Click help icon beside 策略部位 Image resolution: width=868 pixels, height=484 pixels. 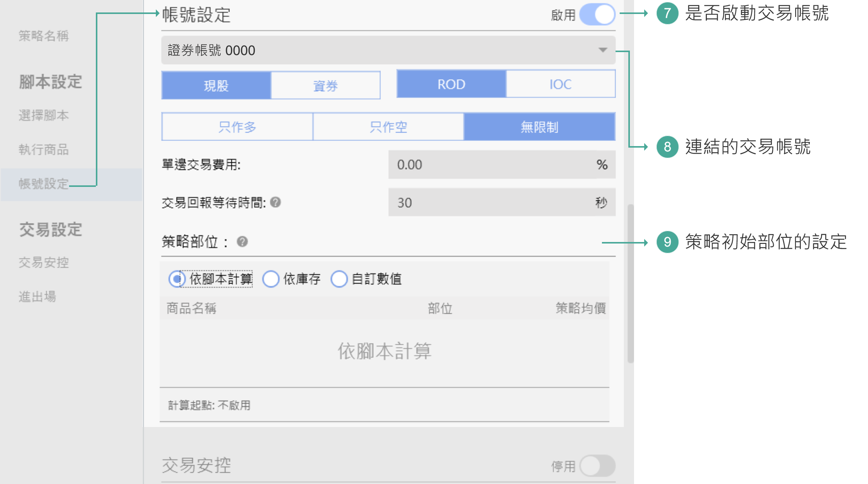pos(242,242)
